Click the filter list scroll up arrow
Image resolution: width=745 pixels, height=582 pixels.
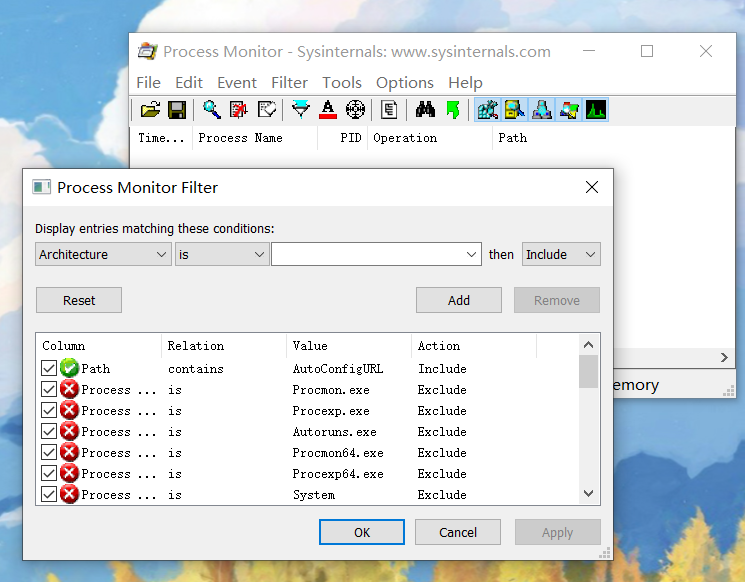[588, 344]
